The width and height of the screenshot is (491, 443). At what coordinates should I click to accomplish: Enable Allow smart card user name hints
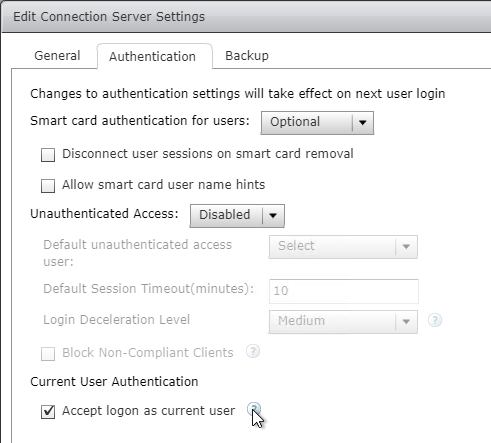coord(48,186)
